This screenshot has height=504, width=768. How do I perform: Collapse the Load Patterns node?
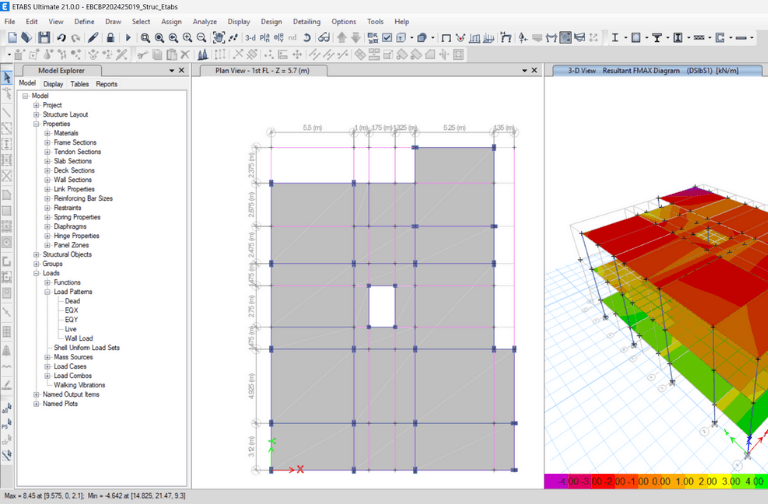point(47,292)
